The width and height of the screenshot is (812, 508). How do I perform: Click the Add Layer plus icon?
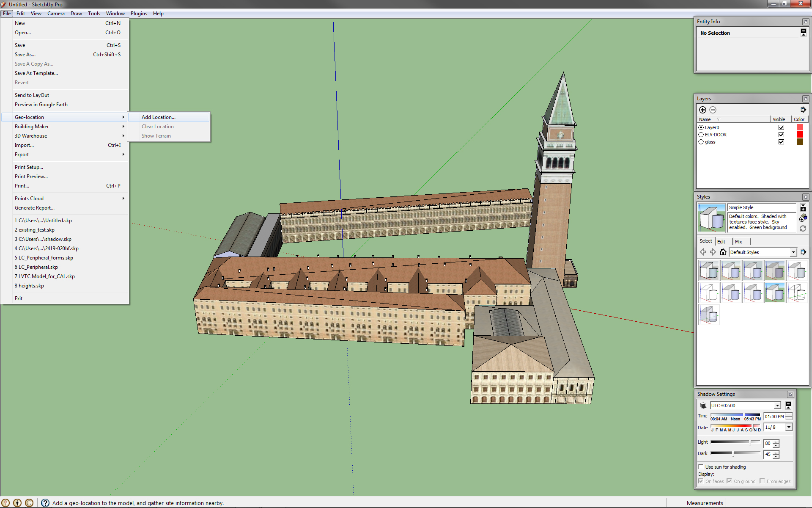pyautogui.click(x=702, y=110)
